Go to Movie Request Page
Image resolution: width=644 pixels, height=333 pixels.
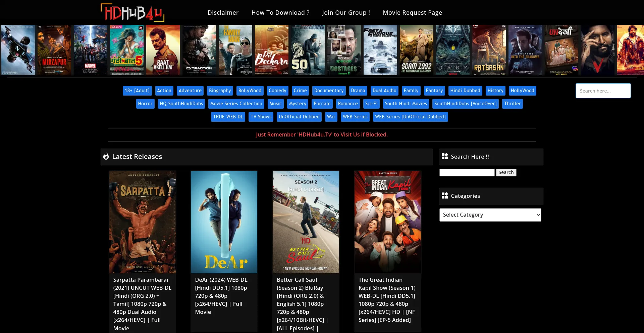click(413, 12)
